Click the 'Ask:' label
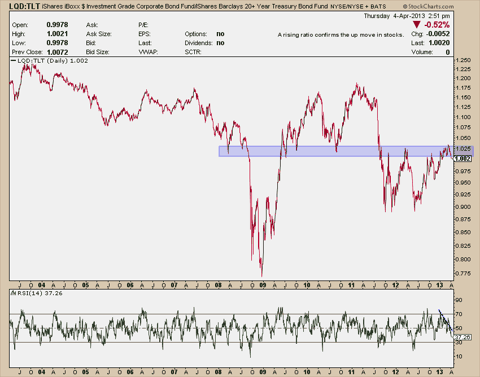The height and width of the screenshot is (377, 480). tap(92, 25)
